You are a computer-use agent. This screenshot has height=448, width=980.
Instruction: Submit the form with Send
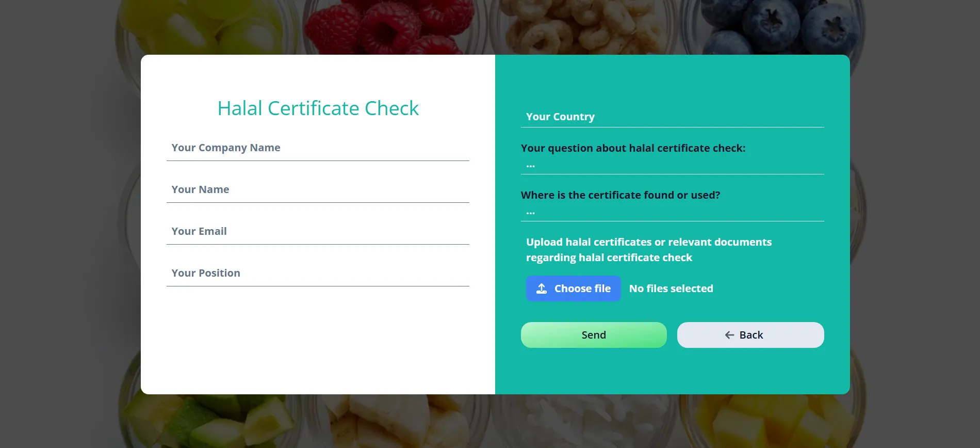[x=594, y=335]
